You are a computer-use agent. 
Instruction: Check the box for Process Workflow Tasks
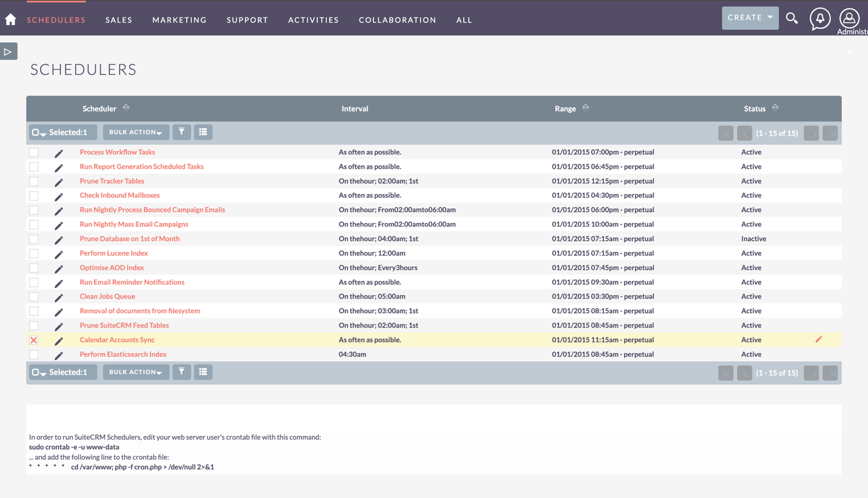(x=34, y=152)
